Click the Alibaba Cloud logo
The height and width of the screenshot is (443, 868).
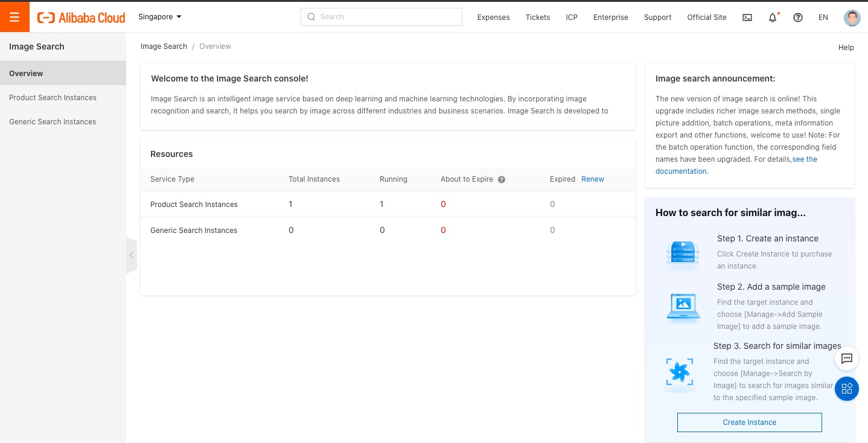tap(81, 18)
